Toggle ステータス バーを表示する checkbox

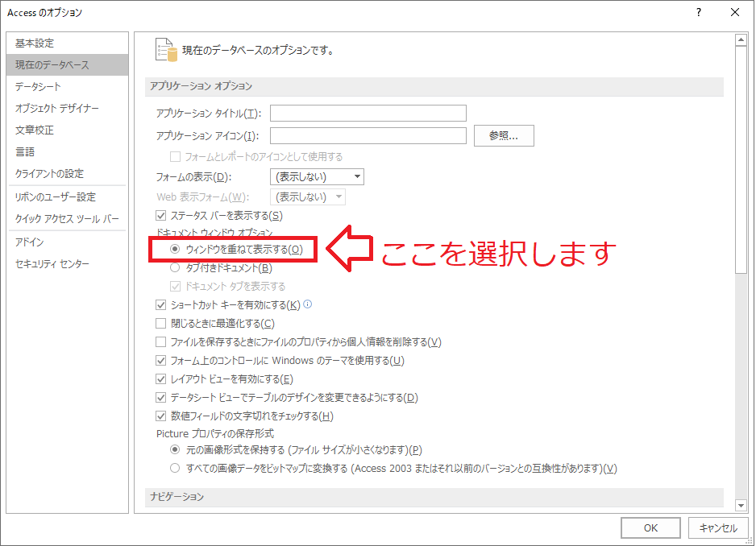tap(161, 216)
